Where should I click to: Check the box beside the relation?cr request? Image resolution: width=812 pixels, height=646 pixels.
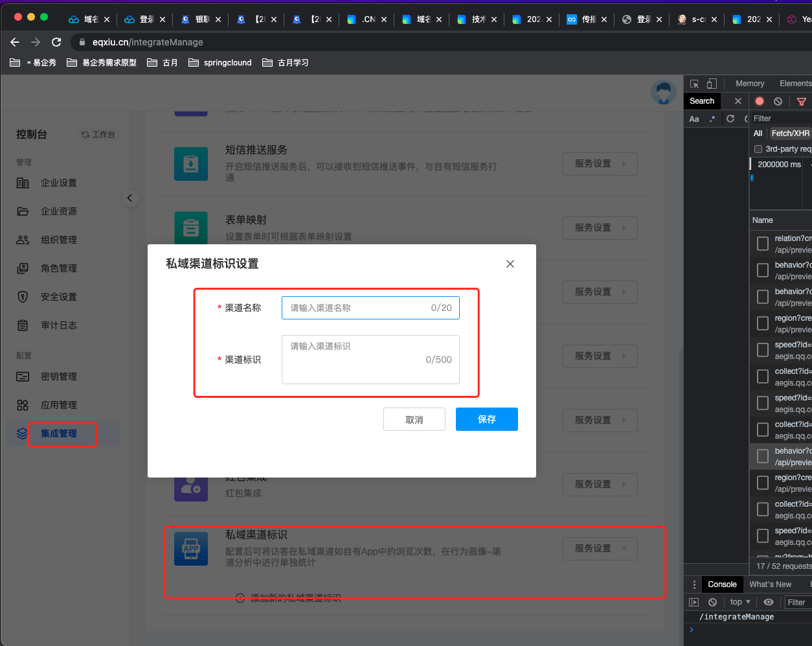click(763, 244)
